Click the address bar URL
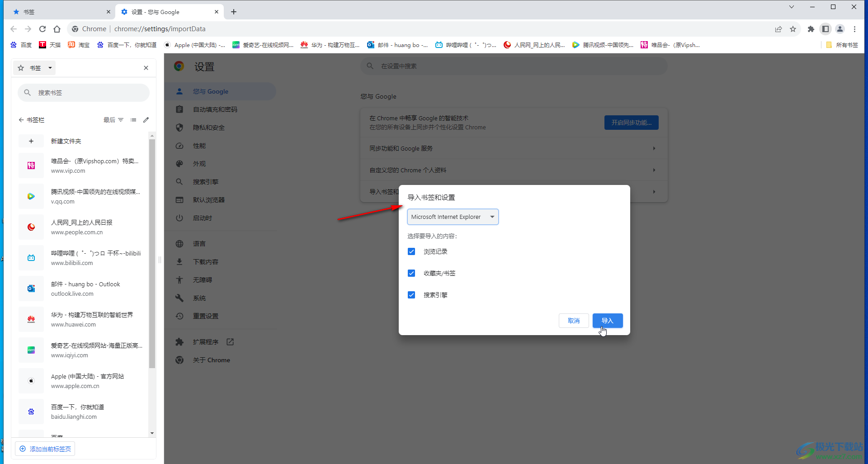Screen dimensions: 868x464 [160, 29]
